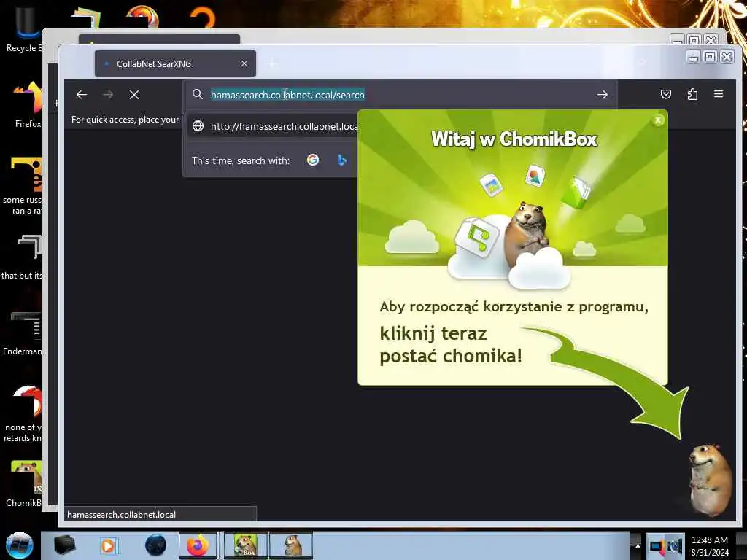Close the Witaj w ChomikBox popup
The width and height of the screenshot is (747, 560).
[x=658, y=120]
